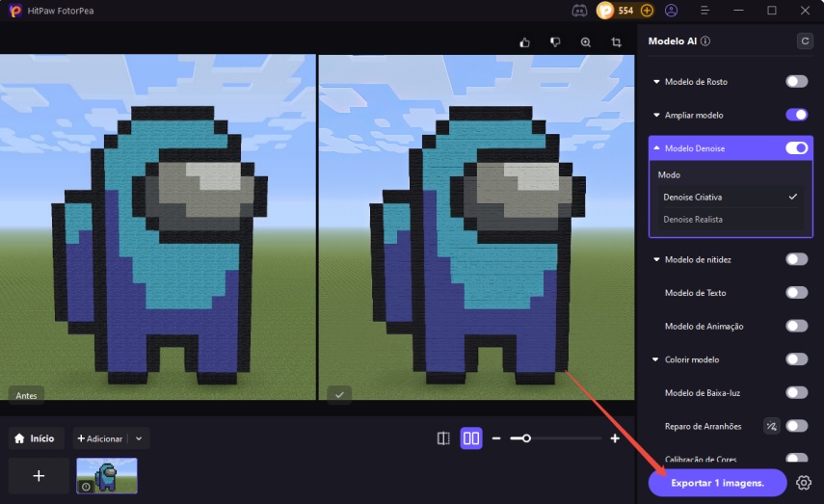This screenshot has width=824, height=504.
Task: Click the scratch repair brush icon
Action: click(x=771, y=426)
